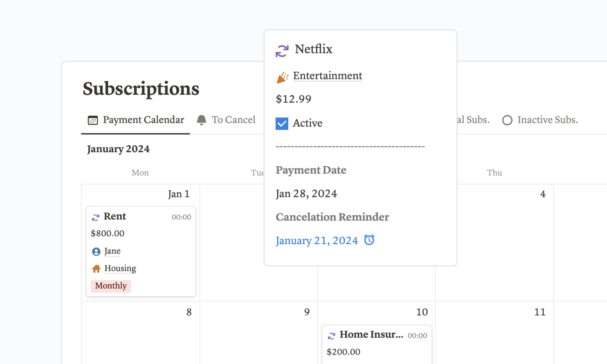Image resolution: width=607 pixels, height=364 pixels.
Task: Uncheck the Active checkbox on the Netflix card
Action: (282, 123)
